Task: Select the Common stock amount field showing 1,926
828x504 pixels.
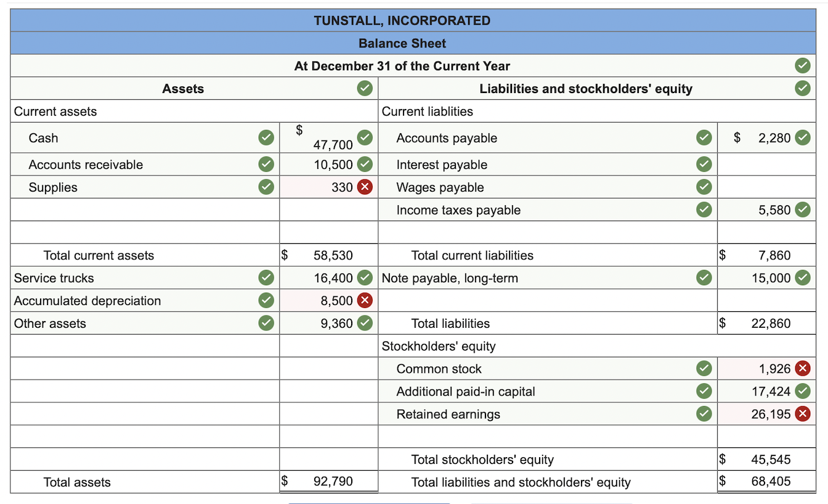Action: (766, 369)
